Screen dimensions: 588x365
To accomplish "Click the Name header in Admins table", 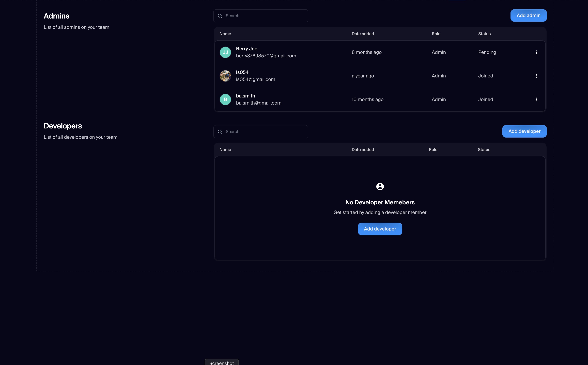I will point(225,34).
